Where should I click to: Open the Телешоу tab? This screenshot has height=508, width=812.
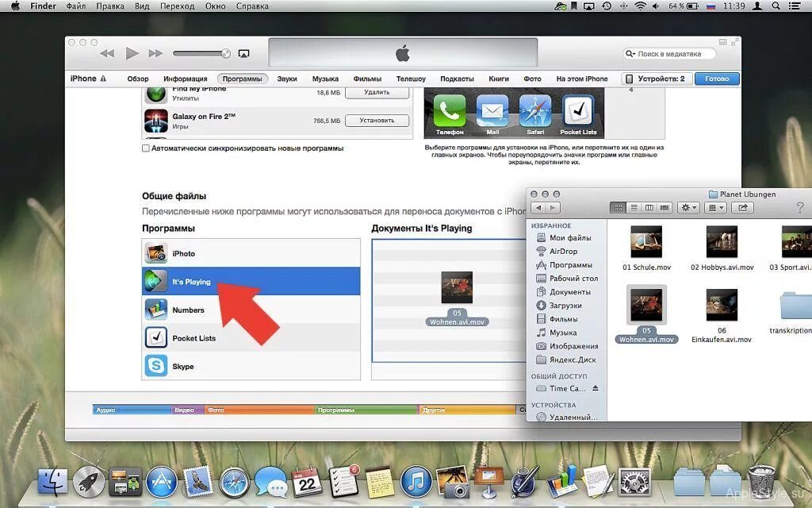pyautogui.click(x=411, y=79)
